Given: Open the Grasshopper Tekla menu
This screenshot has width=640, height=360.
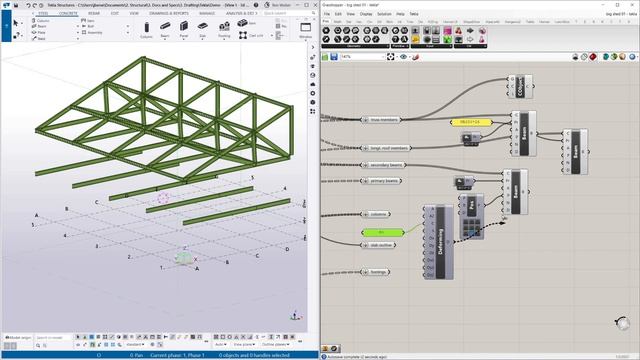Looking at the screenshot, I should click(414, 14).
